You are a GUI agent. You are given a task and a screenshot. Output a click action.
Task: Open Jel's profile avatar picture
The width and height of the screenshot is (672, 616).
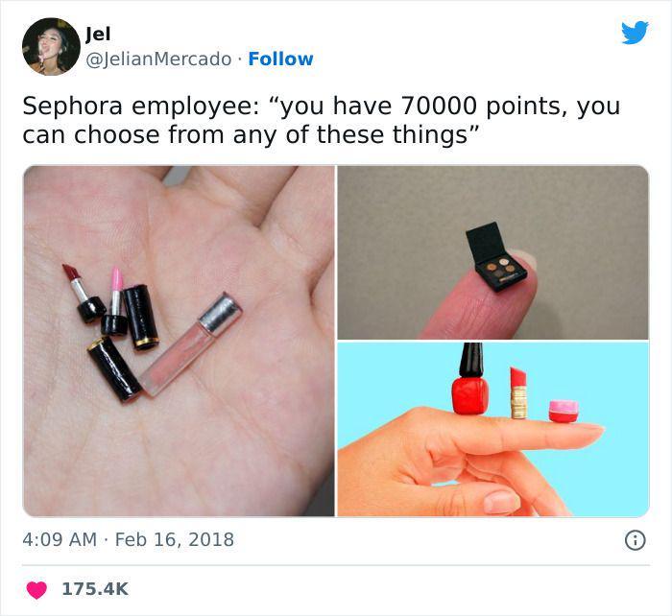click(x=51, y=47)
